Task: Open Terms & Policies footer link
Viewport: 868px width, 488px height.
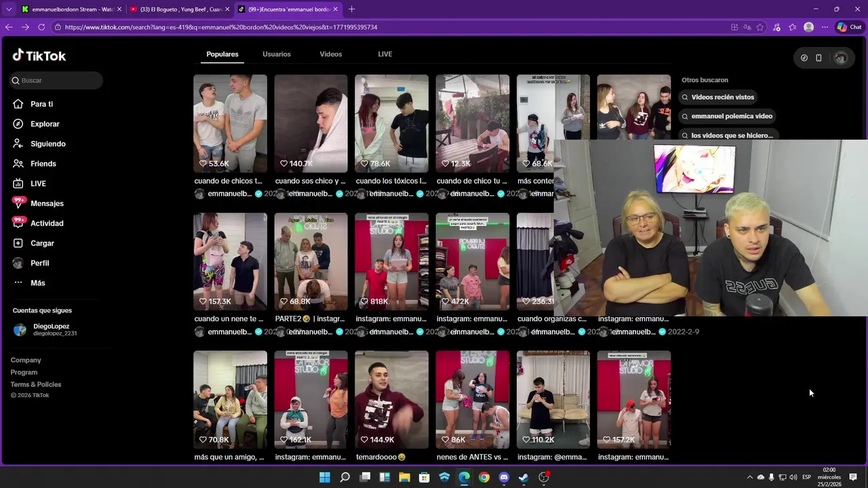Action: point(36,384)
